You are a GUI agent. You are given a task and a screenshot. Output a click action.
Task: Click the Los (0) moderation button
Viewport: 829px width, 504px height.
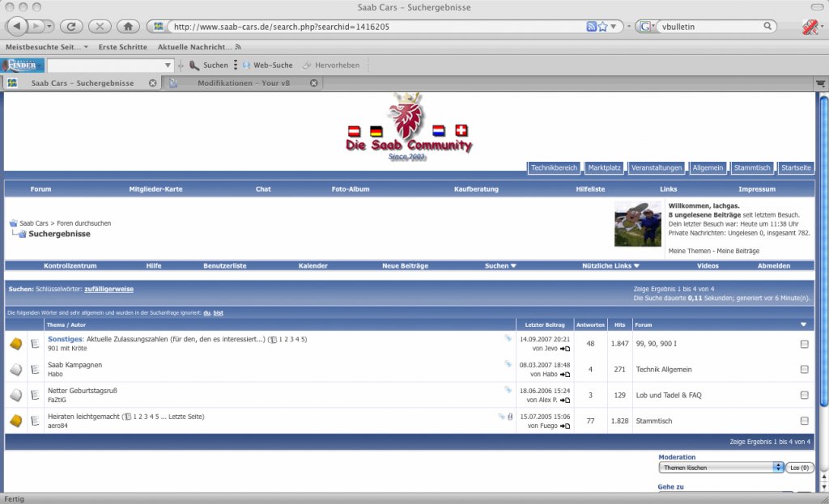(799, 468)
